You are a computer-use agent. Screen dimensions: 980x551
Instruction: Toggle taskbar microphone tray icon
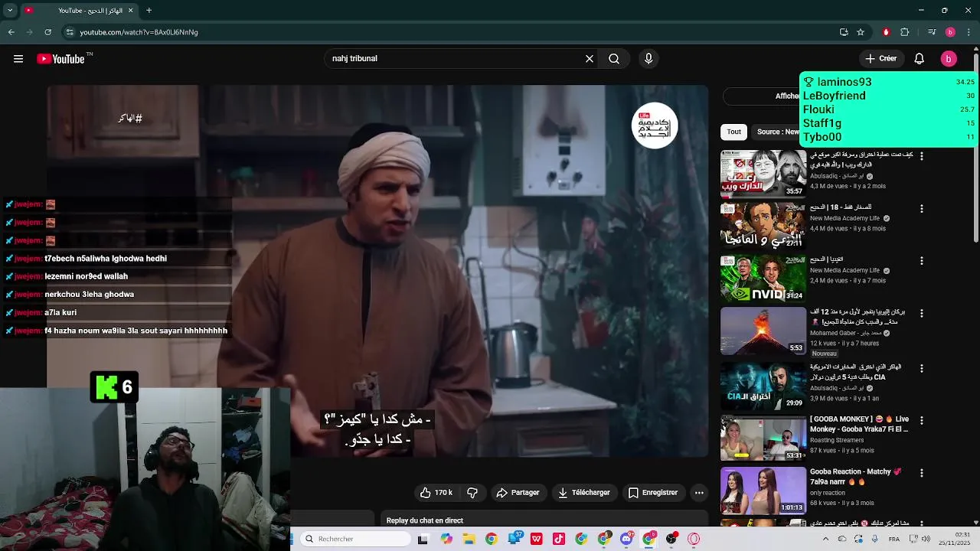pyautogui.click(x=875, y=539)
